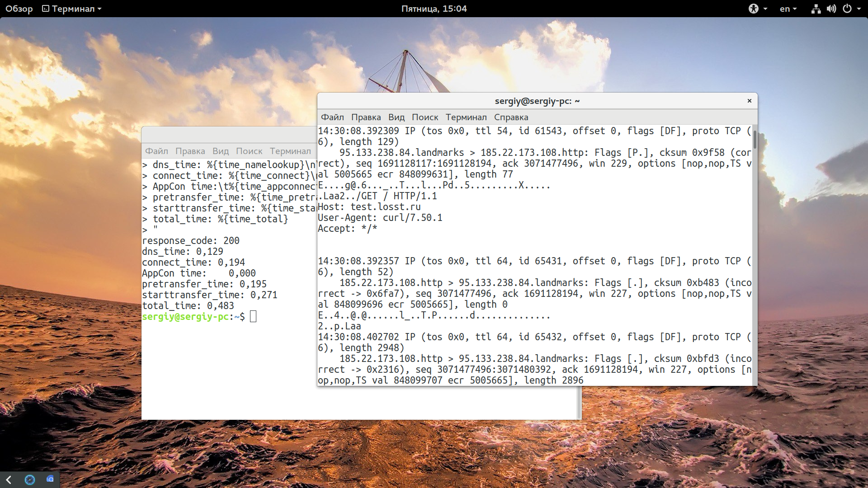Collapse the tray with the left arrow

[x=9, y=479]
